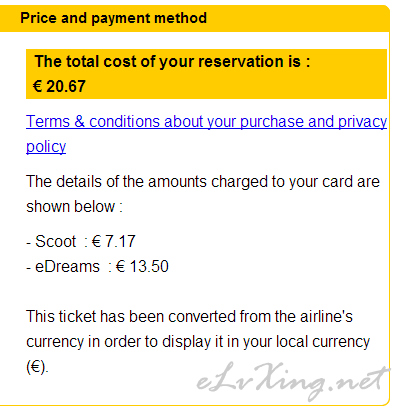Click the 'shown below :' text line
Image resolution: width=401 pixels, height=414 pixels.
point(74,207)
